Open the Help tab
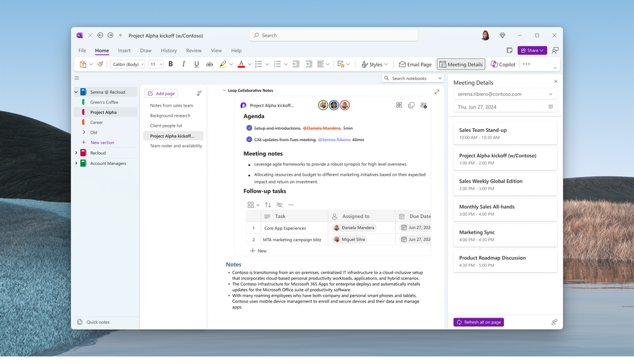The width and height of the screenshot is (634, 364). [236, 51]
